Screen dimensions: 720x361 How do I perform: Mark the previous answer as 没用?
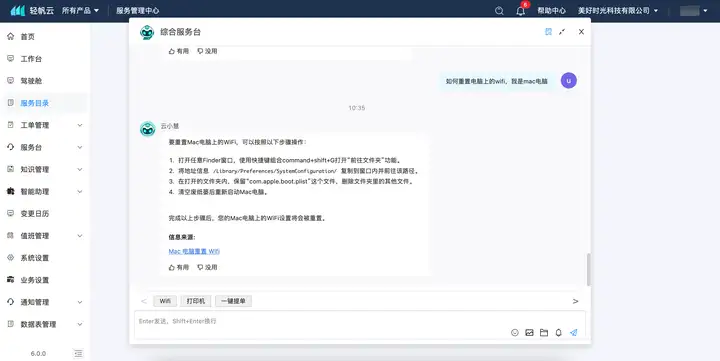[x=207, y=51]
